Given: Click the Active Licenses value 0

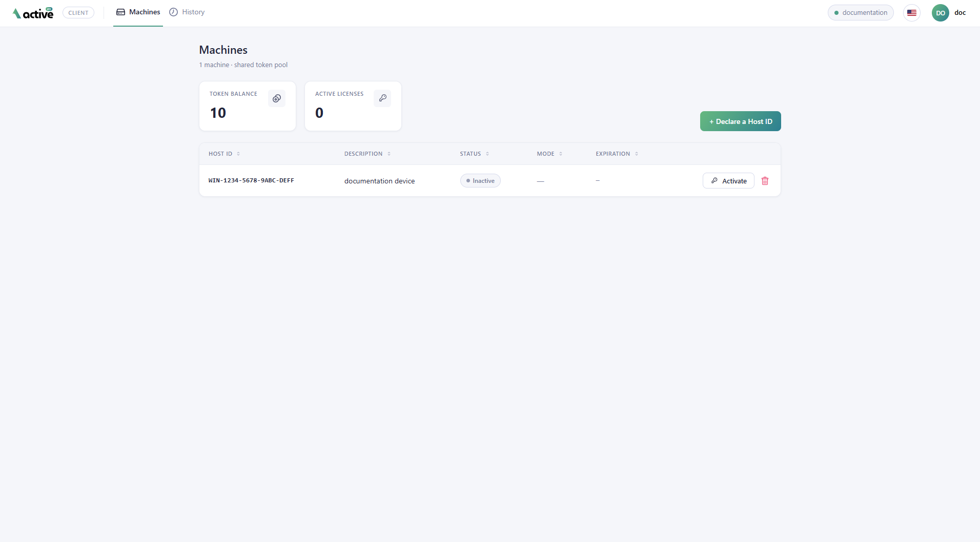Looking at the screenshot, I should [319, 113].
